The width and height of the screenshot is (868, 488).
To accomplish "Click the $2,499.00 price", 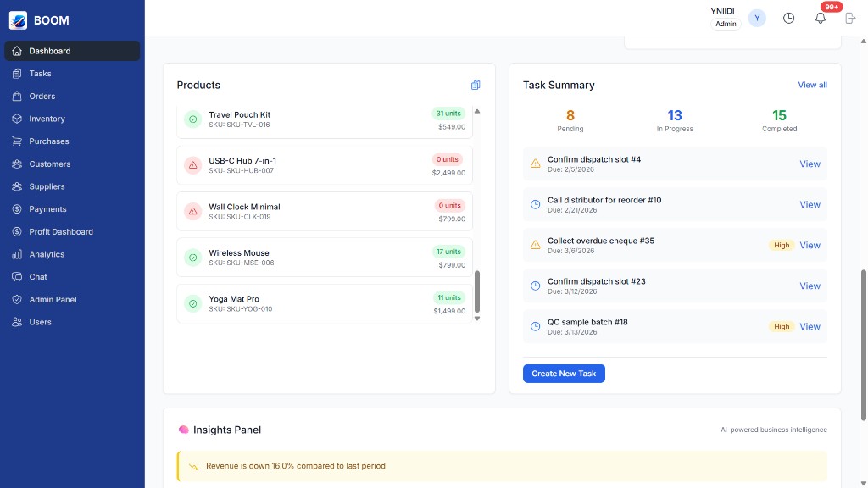I will pos(448,173).
